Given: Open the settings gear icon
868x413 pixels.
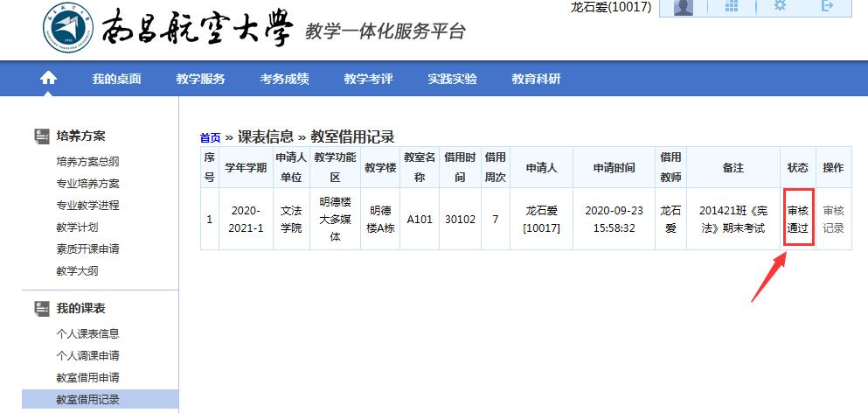Looking at the screenshot, I should coord(780,7).
